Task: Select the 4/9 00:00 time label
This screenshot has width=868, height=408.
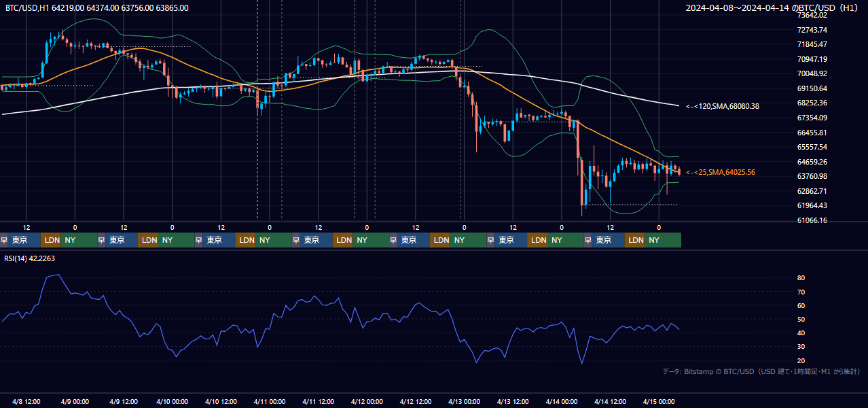Action: tap(75, 401)
